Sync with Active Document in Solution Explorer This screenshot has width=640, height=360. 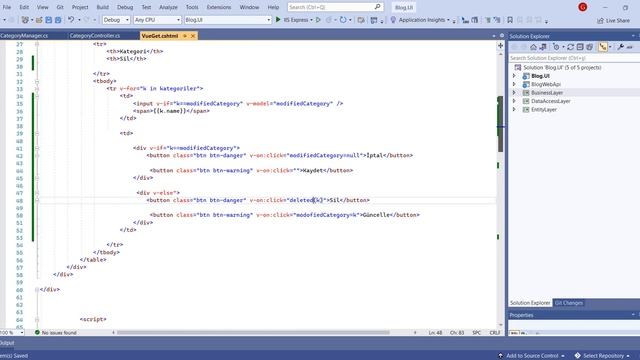[x=570, y=47]
